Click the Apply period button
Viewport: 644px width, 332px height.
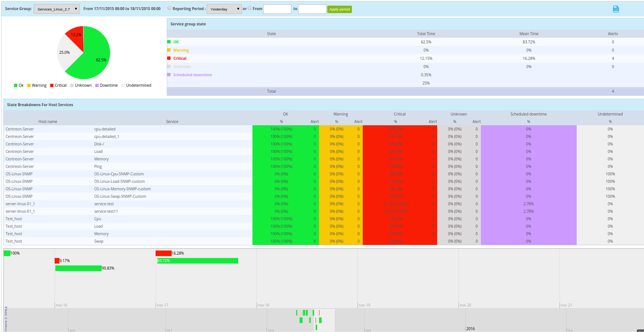tap(340, 9)
